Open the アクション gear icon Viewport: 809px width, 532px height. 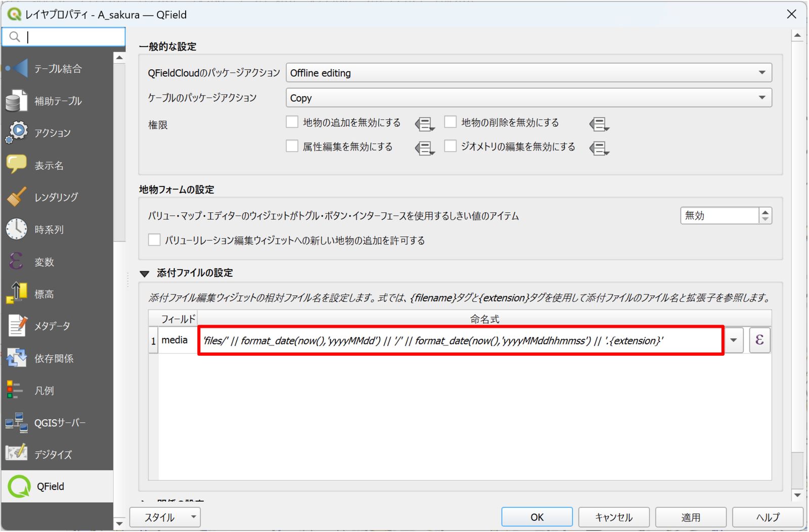tap(17, 132)
